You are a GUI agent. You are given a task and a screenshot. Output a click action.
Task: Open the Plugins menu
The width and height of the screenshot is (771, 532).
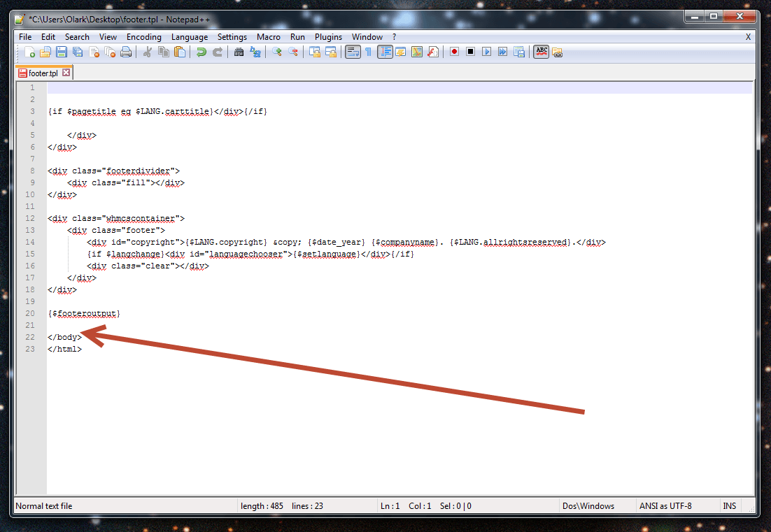327,36
